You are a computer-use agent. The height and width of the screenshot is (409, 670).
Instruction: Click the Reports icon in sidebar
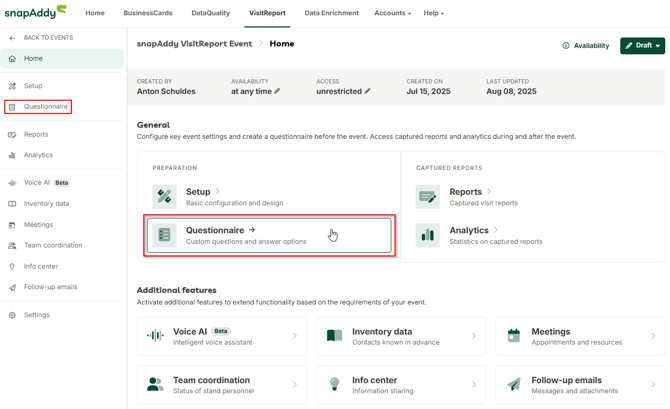click(x=12, y=135)
